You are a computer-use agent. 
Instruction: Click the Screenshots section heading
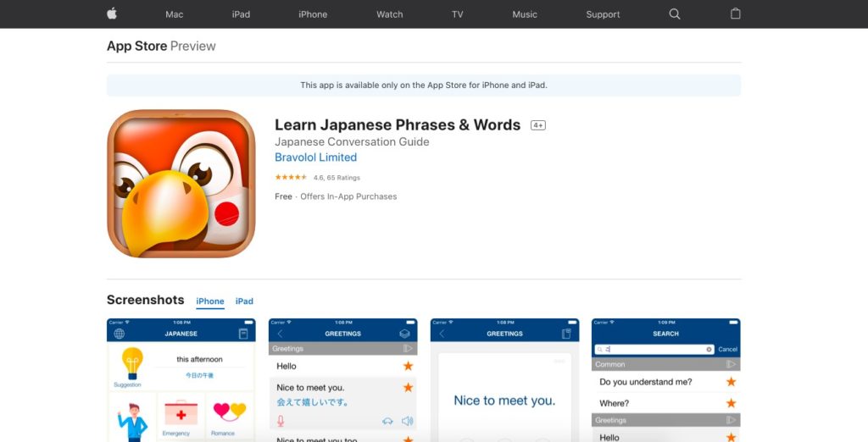tap(146, 300)
